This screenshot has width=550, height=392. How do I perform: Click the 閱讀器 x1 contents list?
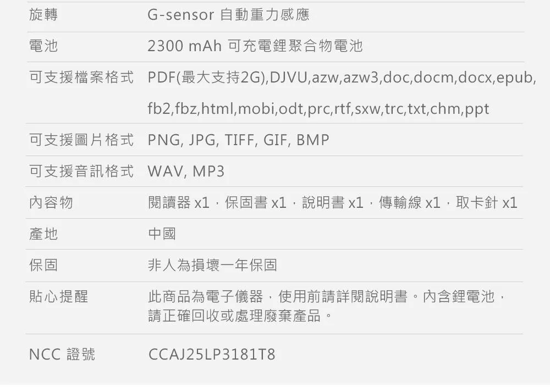[x=333, y=202]
